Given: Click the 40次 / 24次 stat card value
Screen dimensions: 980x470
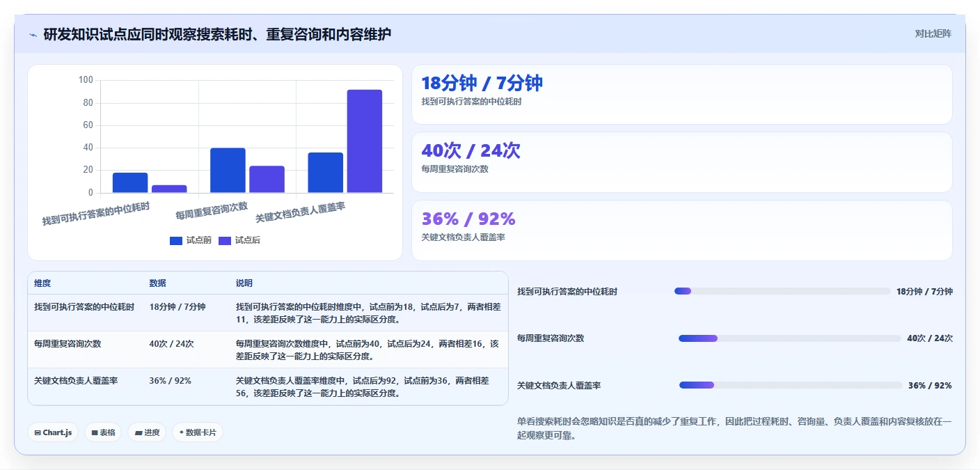Looking at the screenshot, I should click(471, 151).
